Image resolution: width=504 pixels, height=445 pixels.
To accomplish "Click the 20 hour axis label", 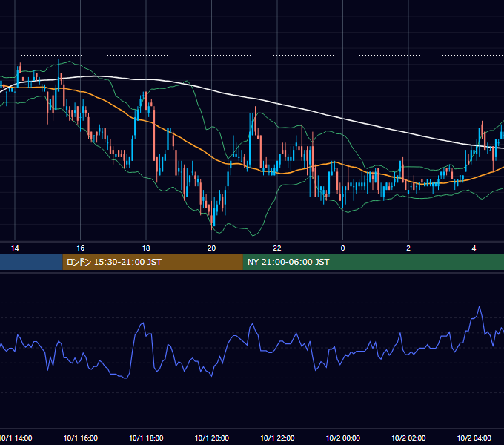I will [x=211, y=248].
